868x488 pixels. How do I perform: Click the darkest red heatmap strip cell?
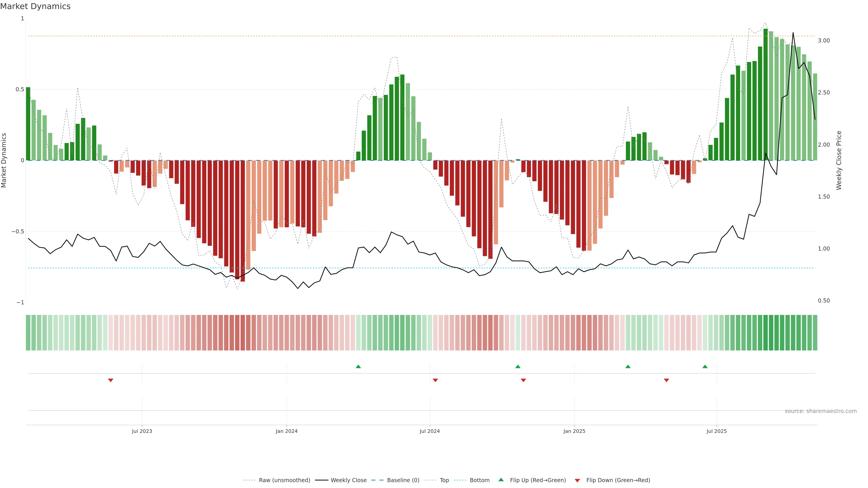(x=243, y=333)
